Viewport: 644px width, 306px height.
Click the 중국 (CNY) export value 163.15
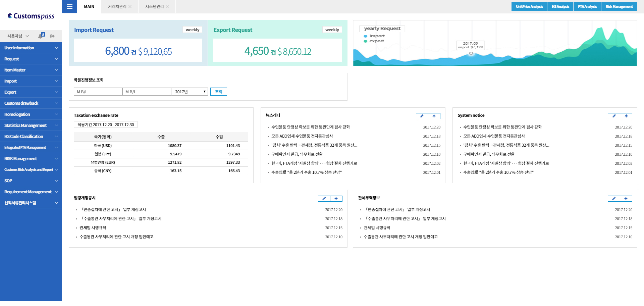176,171
